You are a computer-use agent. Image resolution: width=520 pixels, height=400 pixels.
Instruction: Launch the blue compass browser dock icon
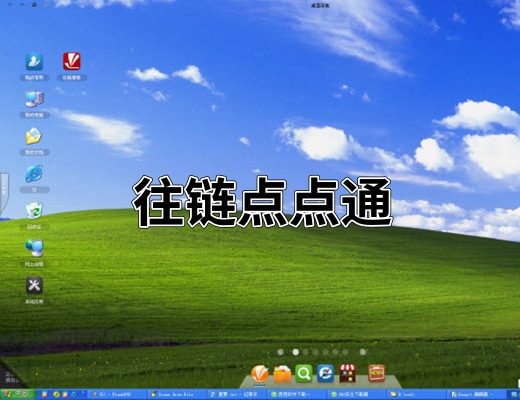tap(325, 374)
